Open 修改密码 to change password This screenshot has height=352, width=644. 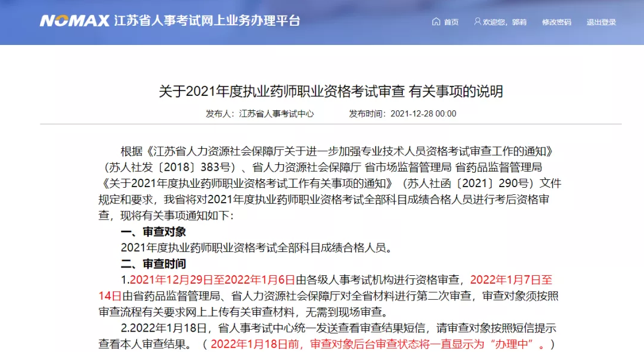tap(556, 22)
